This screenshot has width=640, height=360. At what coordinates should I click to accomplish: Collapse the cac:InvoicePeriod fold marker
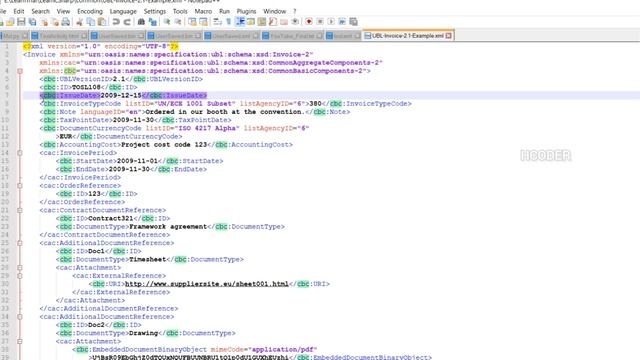pos(20,153)
